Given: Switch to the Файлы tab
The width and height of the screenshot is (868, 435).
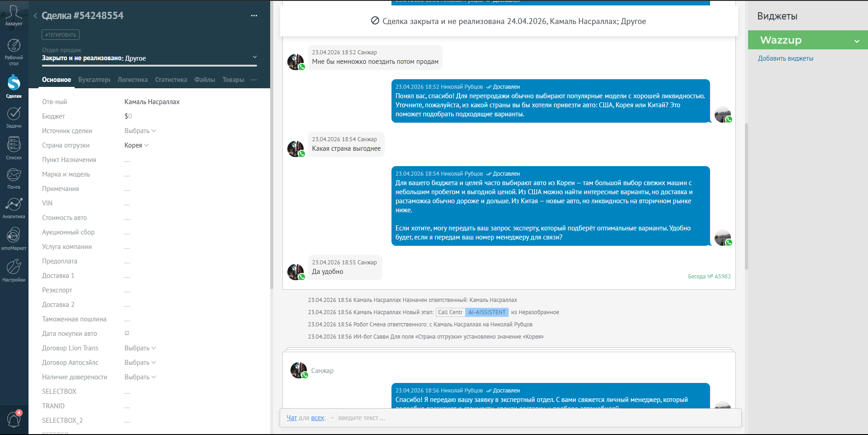Looking at the screenshot, I should pyautogui.click(x=205, y=80).
